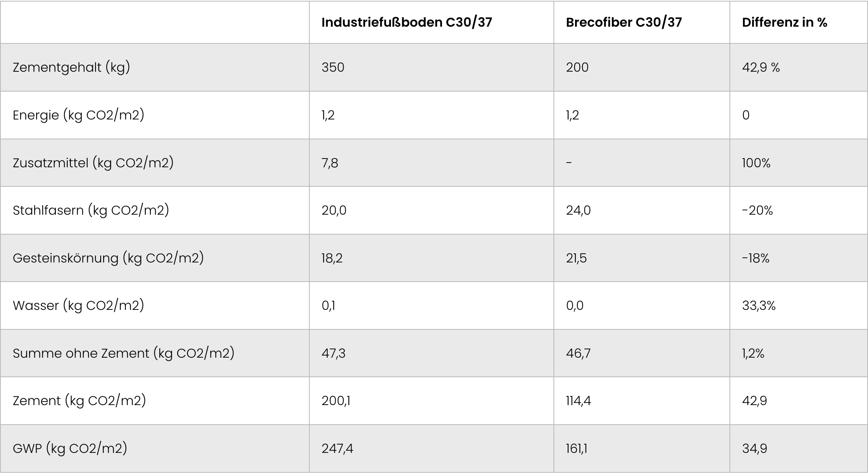Click the Zusatzmittel (kg CO2/m2) label
Viewport: 868px width, 474px height.
93,163
